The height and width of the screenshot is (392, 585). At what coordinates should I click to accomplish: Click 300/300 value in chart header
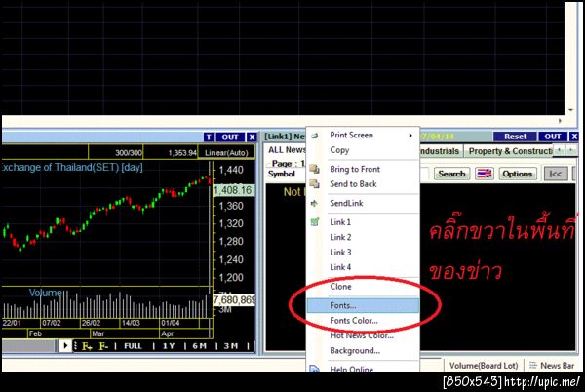(x=129, y=153)
